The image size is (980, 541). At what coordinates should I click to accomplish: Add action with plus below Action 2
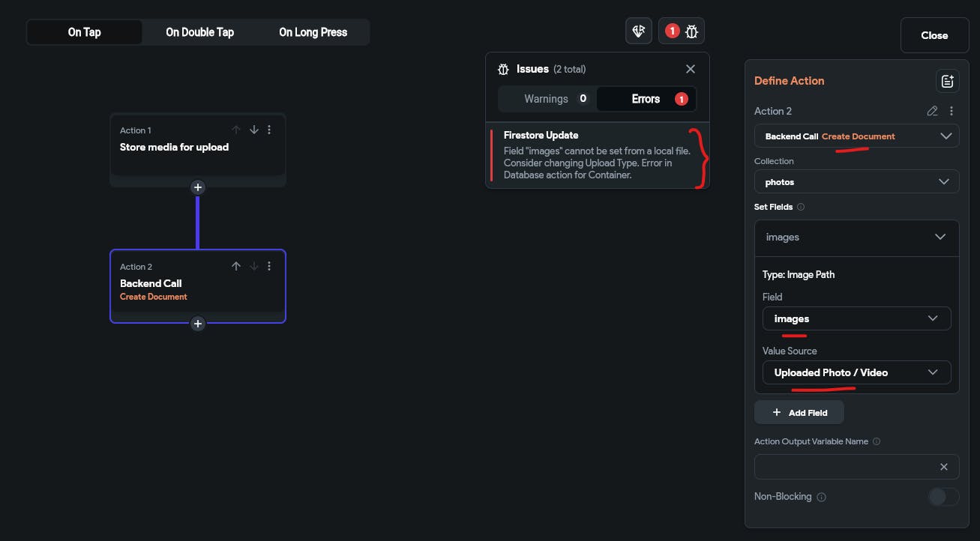(x=198, y=324)
